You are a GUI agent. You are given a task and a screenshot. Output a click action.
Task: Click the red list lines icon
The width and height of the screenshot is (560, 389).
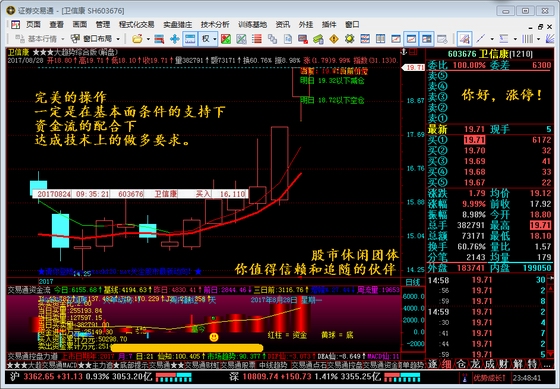(256, 39)
